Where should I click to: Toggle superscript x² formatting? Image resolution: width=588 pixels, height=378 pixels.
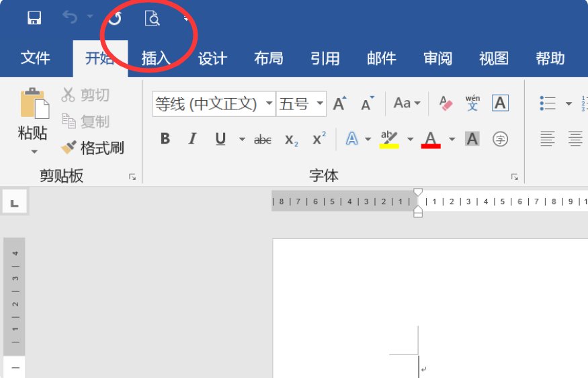click(319, 138)
